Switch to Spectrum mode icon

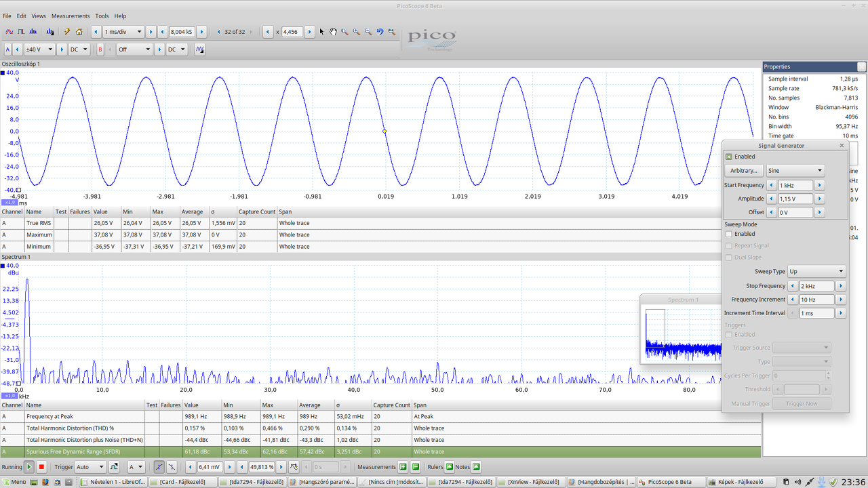pos(33,32)
